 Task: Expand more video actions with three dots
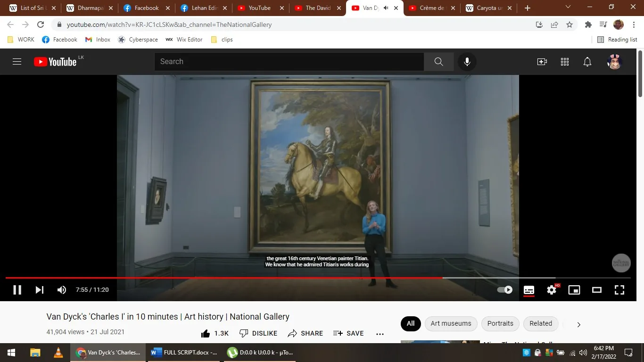click(x=380, y=333)
